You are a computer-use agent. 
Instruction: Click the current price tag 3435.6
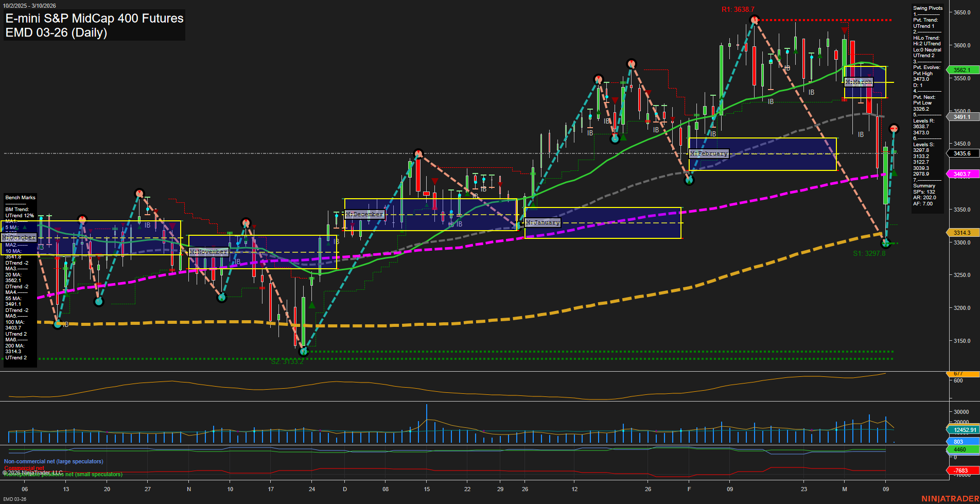click(x=961, y=153)
